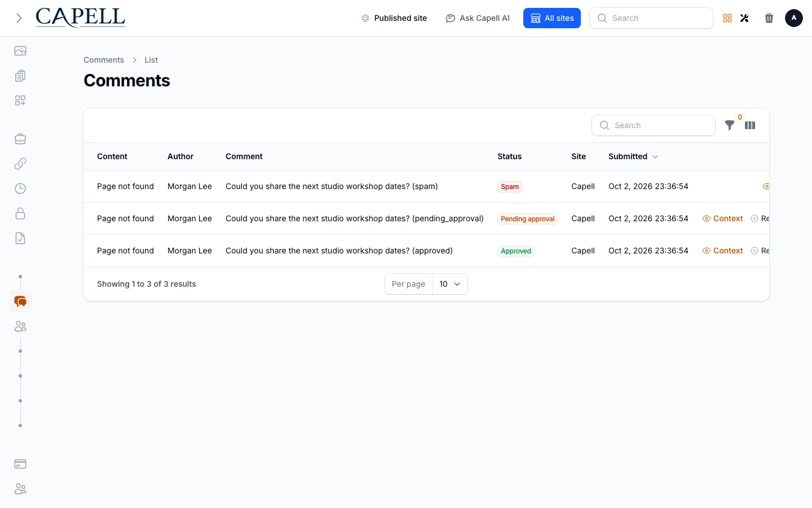This screenshot has height=508, width=812.
Task: Open the tools wrench icon in header
Action: point(744,18)
